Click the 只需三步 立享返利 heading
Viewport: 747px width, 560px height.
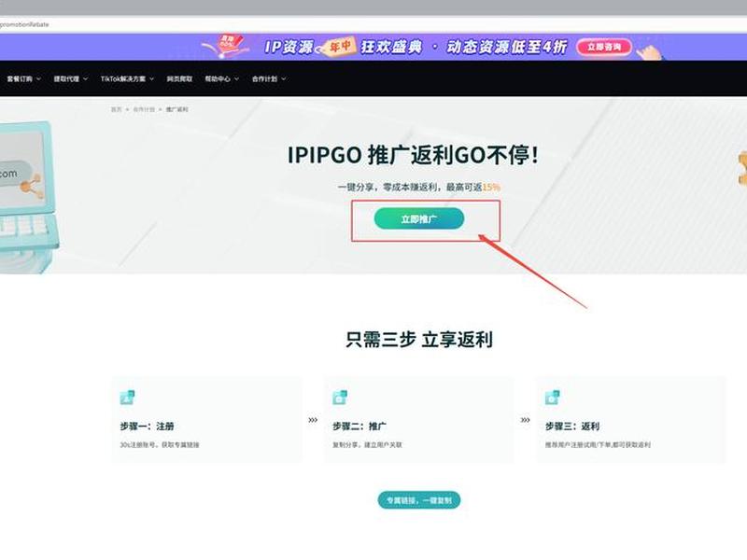[418, 340]
